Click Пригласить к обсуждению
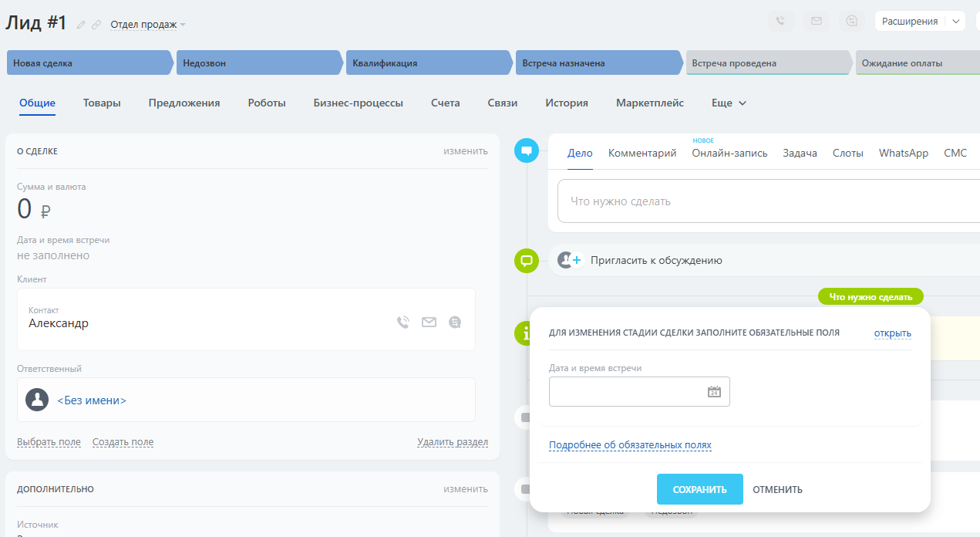Image resolution: width=980 pixels, height=537 pixels. (656, 260)
